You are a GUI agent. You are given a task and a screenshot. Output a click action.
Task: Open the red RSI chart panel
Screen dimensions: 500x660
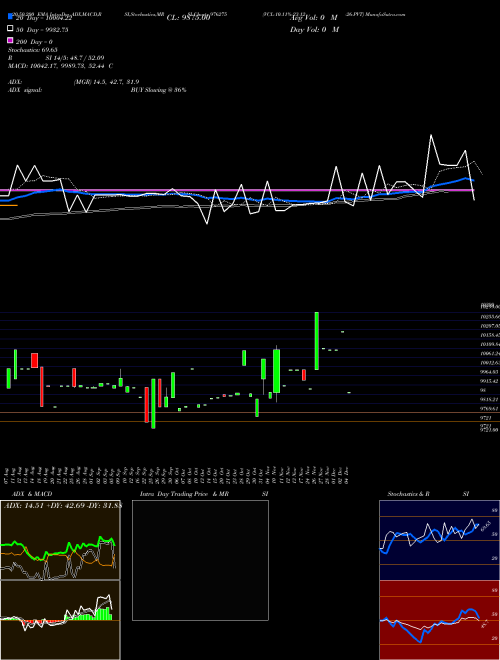point(439,620)
